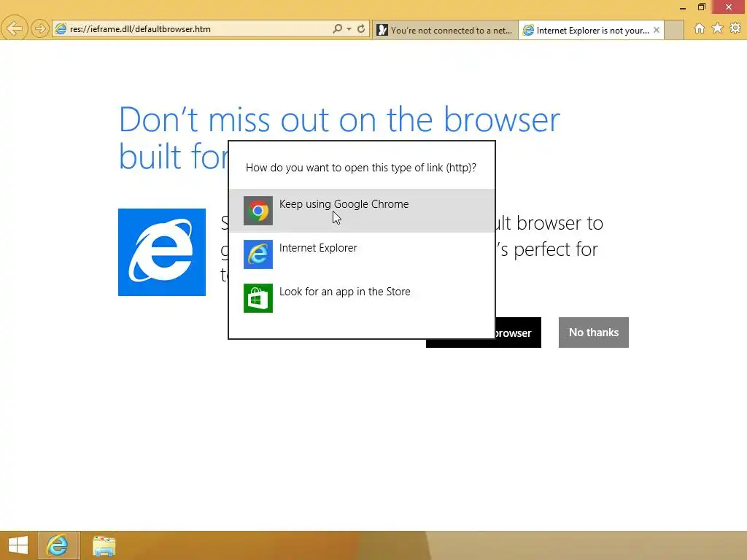Click the dialog question about http links
This screenshot has height=560, width=747.
click(x=361, y=168)
